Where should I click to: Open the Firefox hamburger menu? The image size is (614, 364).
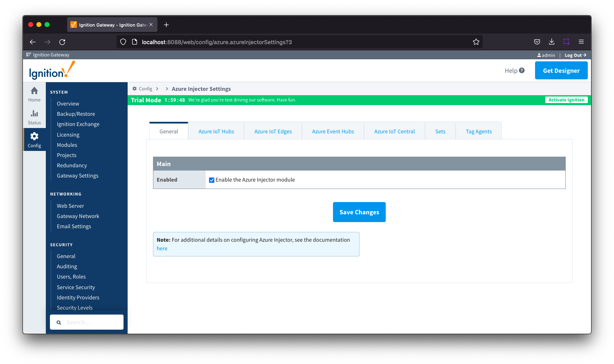tap(581, 42)
